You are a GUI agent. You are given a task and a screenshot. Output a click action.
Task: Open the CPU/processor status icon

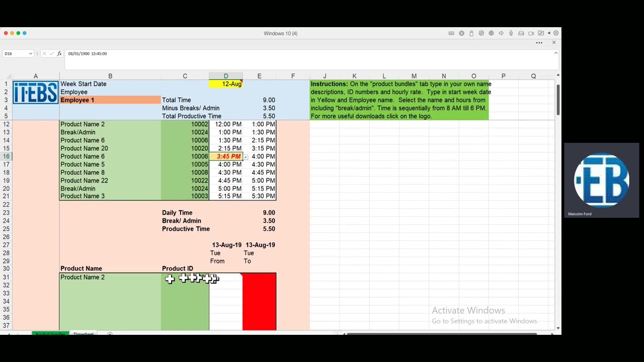461,33
